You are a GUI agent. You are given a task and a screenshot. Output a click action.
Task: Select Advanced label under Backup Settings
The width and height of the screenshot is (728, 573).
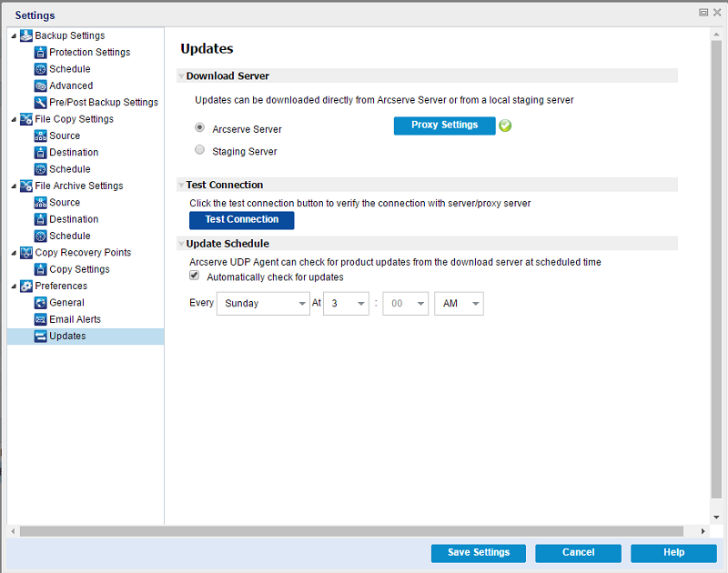click(71, 85)
